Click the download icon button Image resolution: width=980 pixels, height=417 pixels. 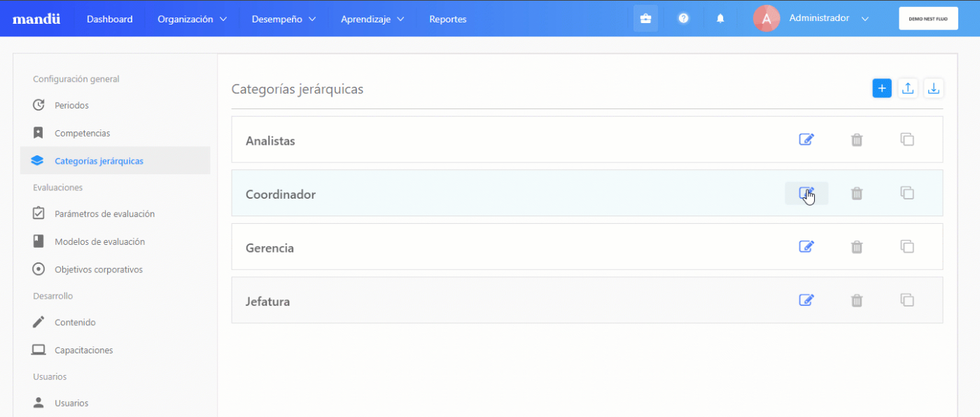(934, 88)
